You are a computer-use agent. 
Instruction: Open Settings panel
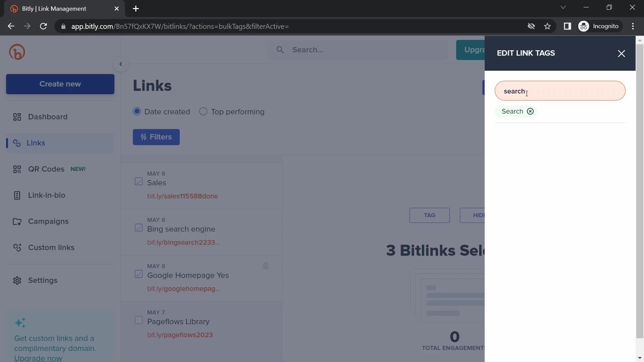click(43, 280)
